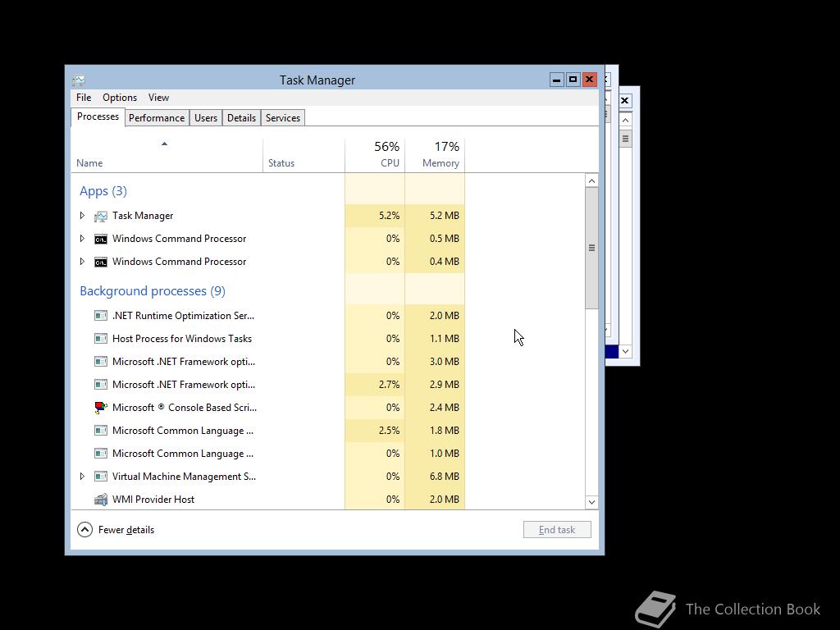Click the Fewer details circle arrow icon
Image resolution: width=840 pixels, height=630 pixels.
[x=84, y=530]
